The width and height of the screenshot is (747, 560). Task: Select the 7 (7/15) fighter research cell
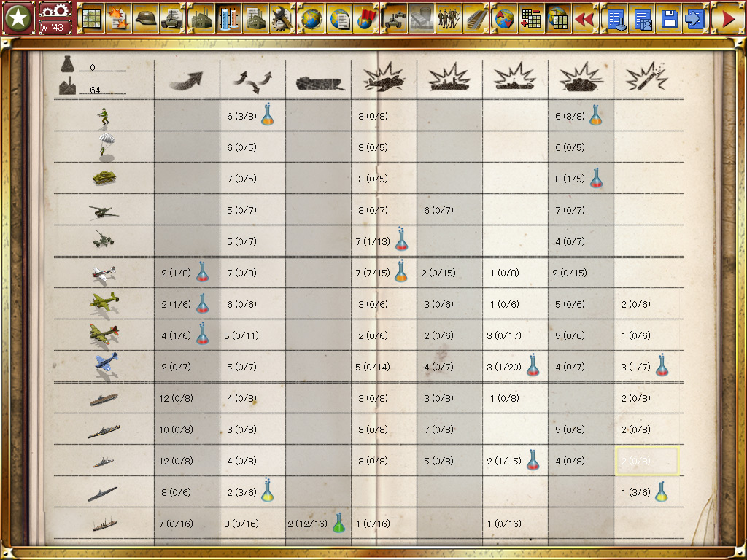pyautogui.click(x=372, y=273)
